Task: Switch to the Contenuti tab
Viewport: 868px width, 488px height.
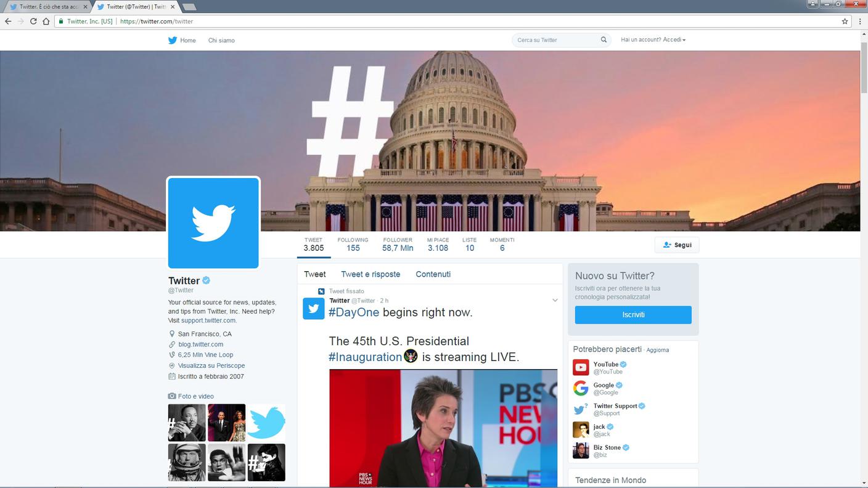Action: 433,274
